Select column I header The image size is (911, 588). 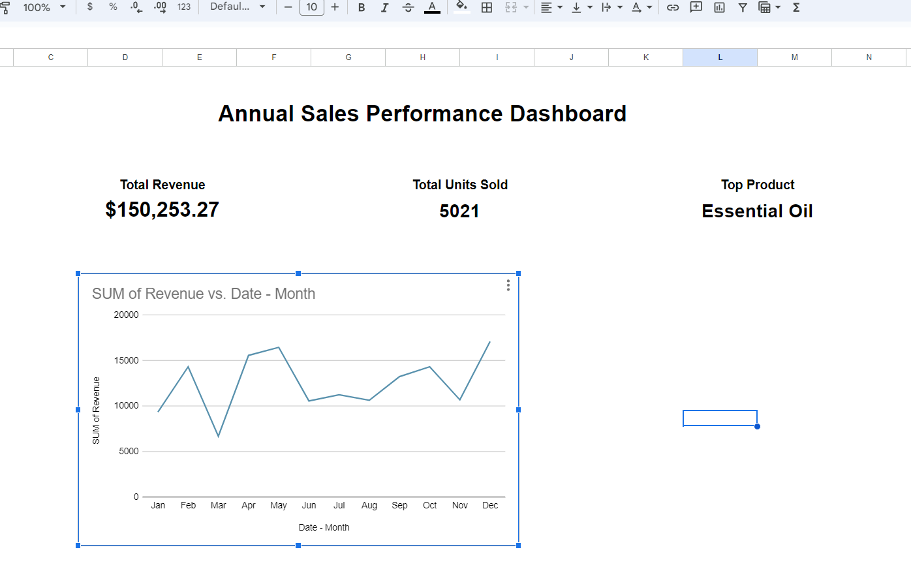tap(497, 57)
